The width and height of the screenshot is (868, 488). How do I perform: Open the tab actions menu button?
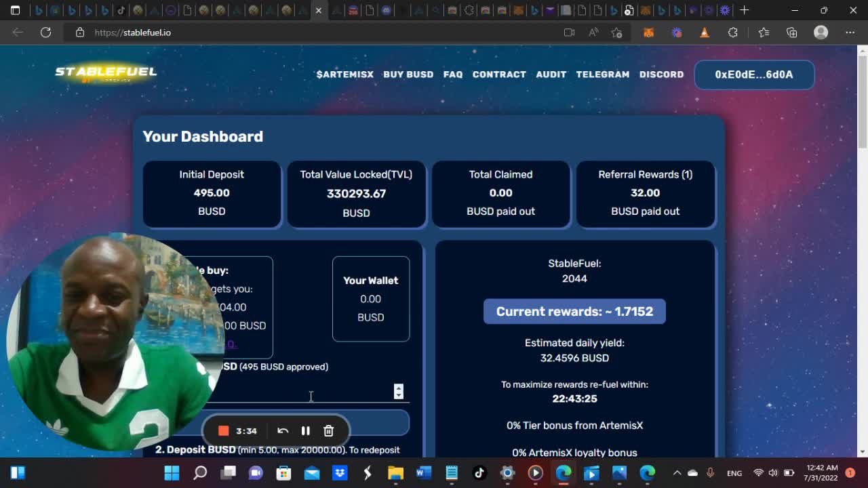click(x=15, y=10)
